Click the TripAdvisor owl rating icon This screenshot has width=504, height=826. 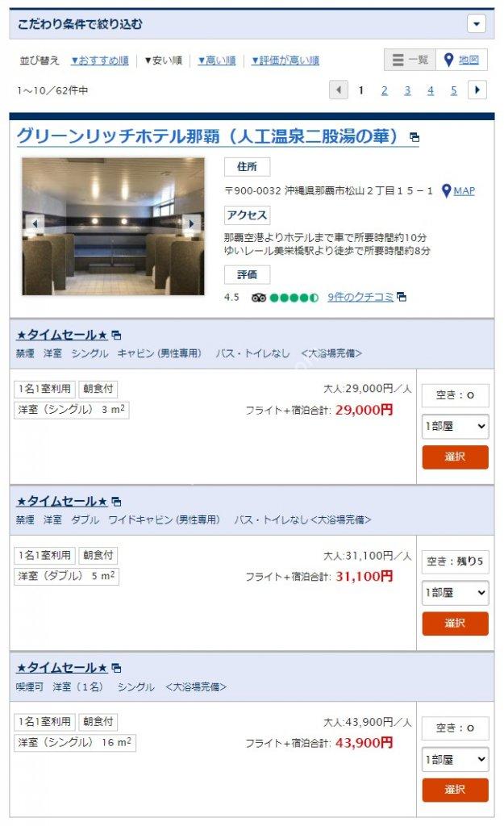(x=259, y=298)
